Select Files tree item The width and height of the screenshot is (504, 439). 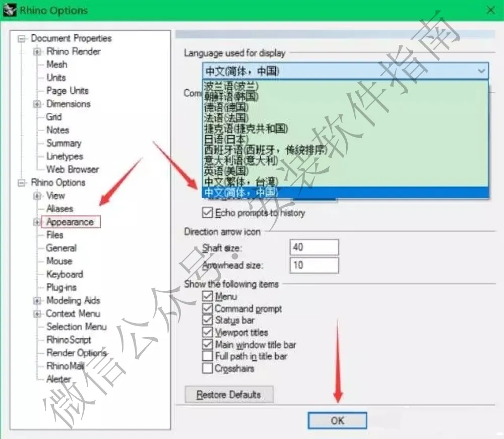pyautogui.click(x=55, y=235)
